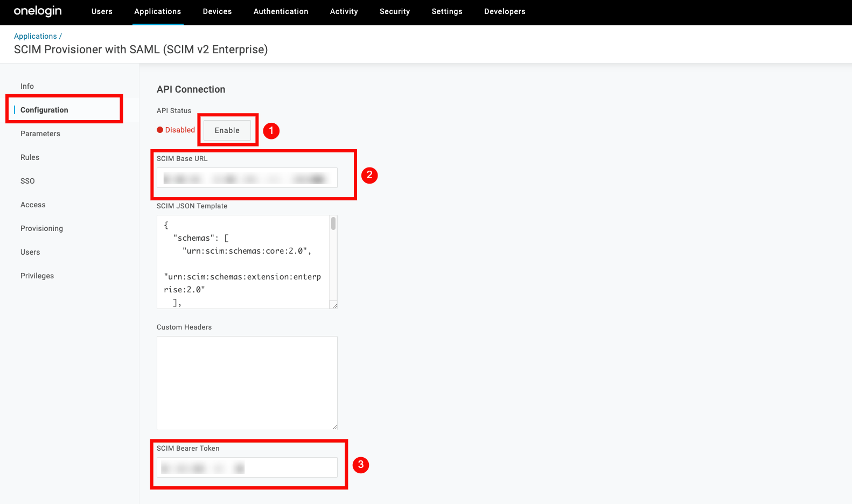Image resolution: width=852 pixels, height=504 pixels.
Task: Click the Custom Headers resize handle
Action: point(334,427)
